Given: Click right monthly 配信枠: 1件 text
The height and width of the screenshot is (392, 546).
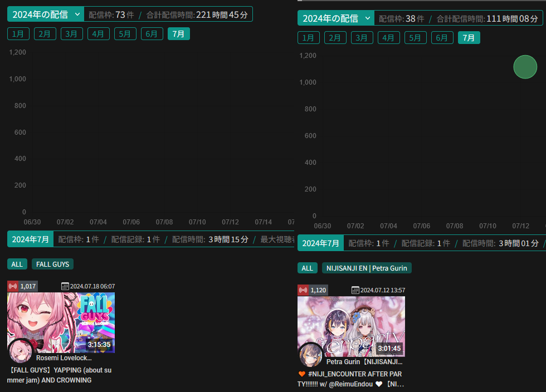Looking at the screenshot, I should 369,243.
